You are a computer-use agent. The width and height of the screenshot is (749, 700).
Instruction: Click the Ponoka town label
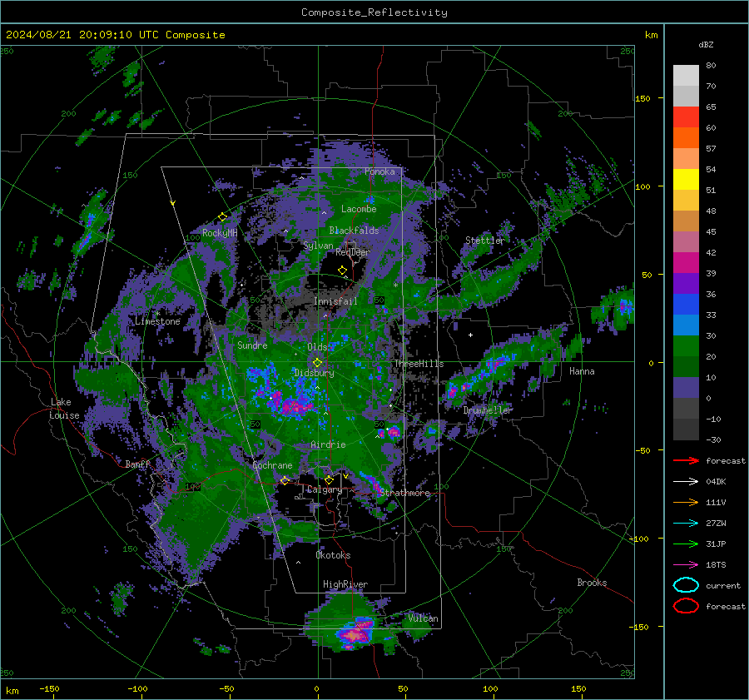pos(379,171)
